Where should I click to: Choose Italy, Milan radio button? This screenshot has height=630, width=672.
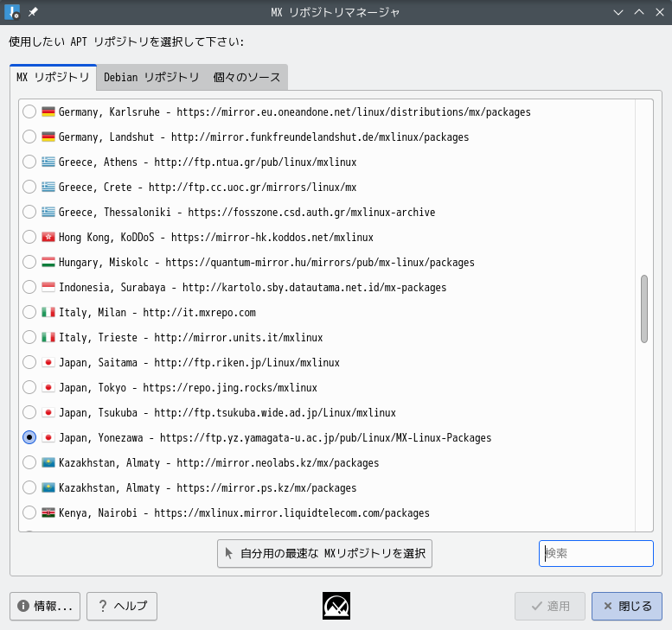29,312
